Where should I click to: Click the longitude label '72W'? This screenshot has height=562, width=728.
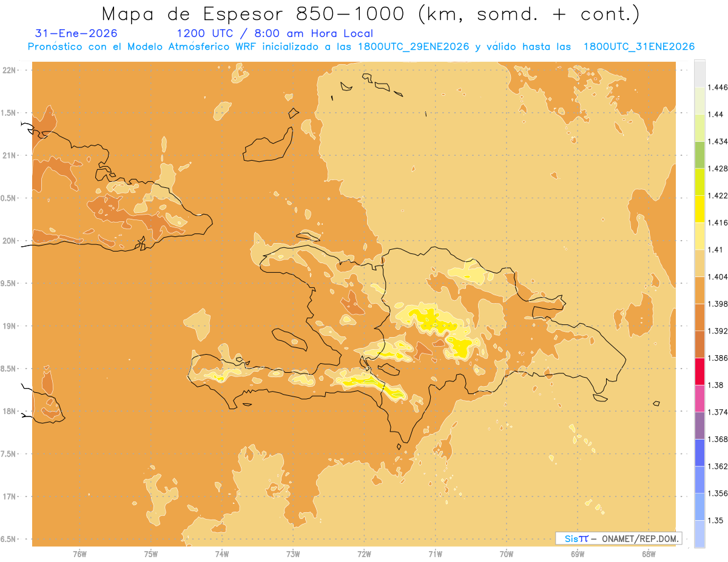pos(365,554)
